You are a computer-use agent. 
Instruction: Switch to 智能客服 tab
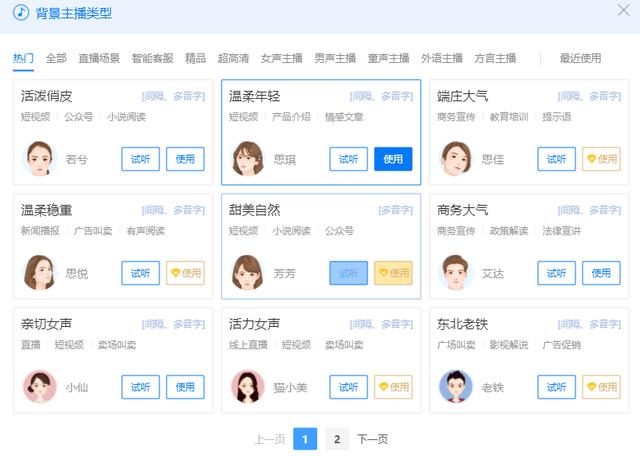pyautogui.click(x=152, y=58)
